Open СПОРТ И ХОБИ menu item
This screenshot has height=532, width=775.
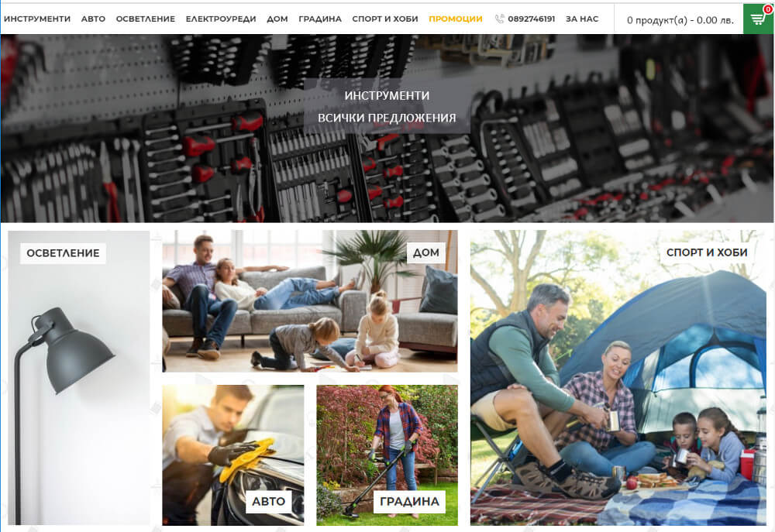tap(385, 19)
